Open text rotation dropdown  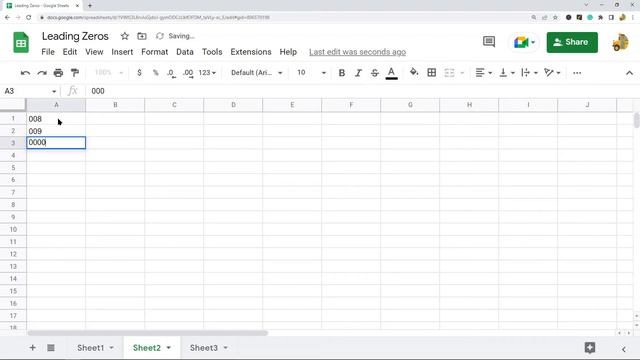coord(552,73)
